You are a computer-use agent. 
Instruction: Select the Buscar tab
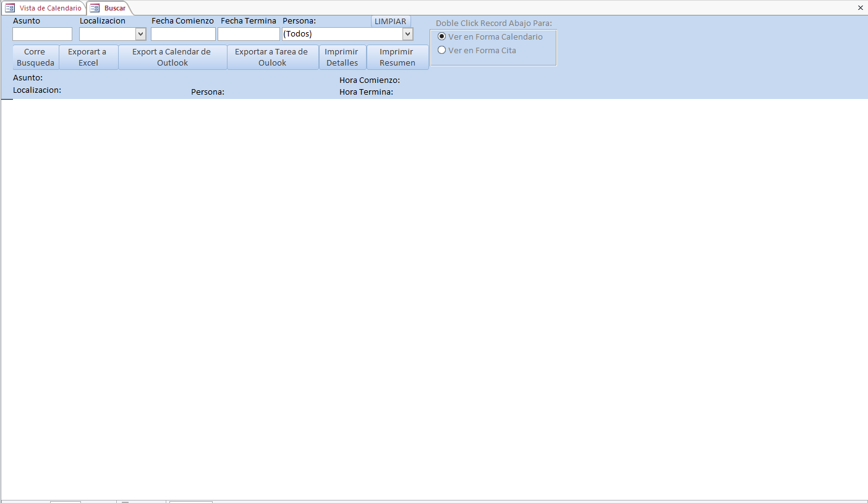[109, 8]
